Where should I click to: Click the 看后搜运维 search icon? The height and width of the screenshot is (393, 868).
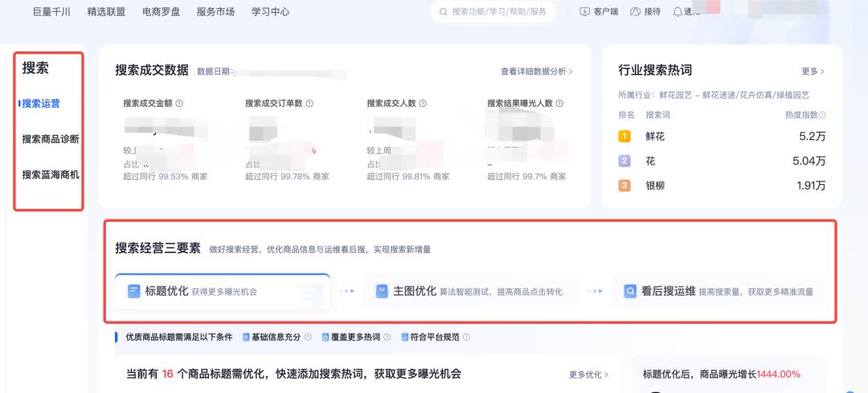pyautogui.click(x=630, y=292)
